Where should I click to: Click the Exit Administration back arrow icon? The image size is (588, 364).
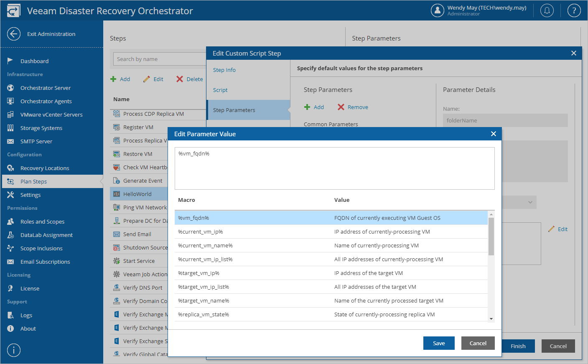coord(14,34)
